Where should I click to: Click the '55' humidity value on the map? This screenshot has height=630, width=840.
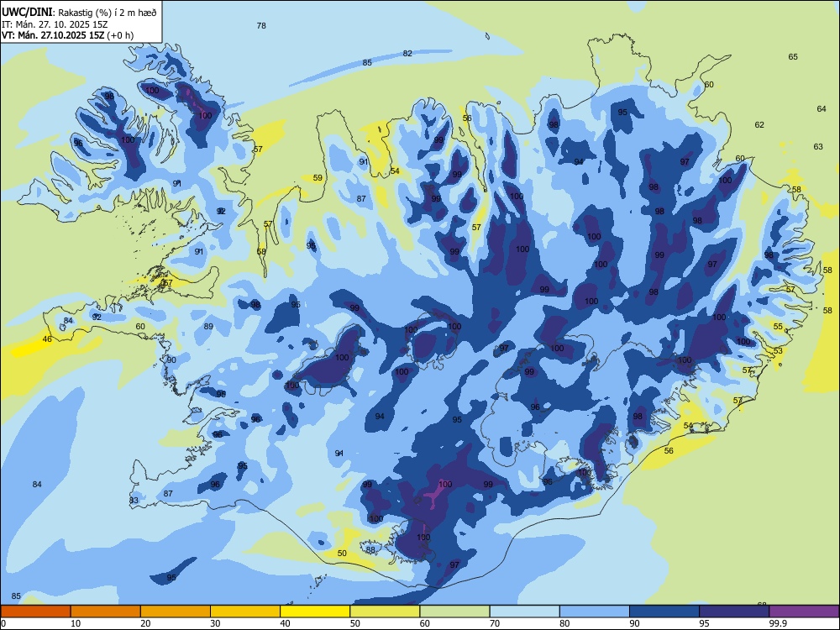tap(778, 326)
